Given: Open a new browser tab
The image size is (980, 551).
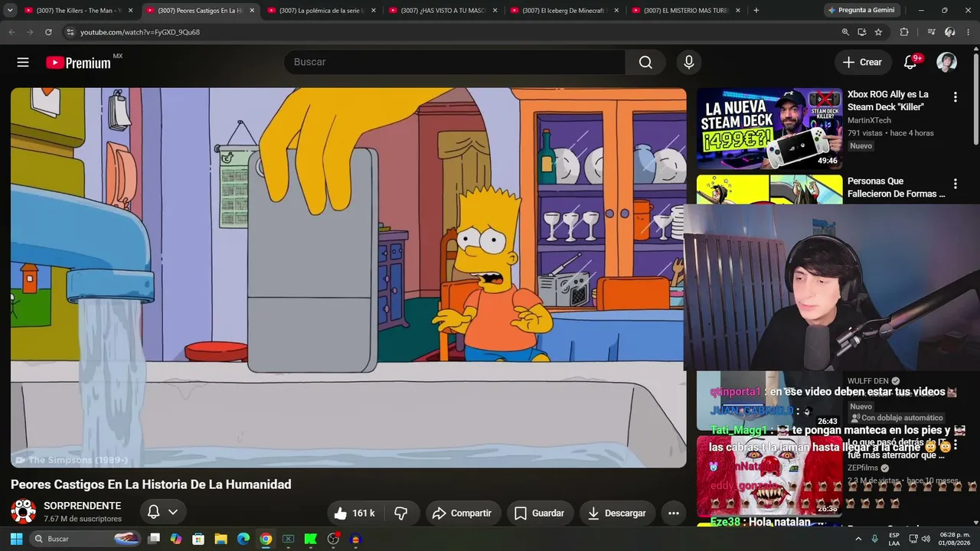Looking at the screenshot, I should [x=756, y=10].
